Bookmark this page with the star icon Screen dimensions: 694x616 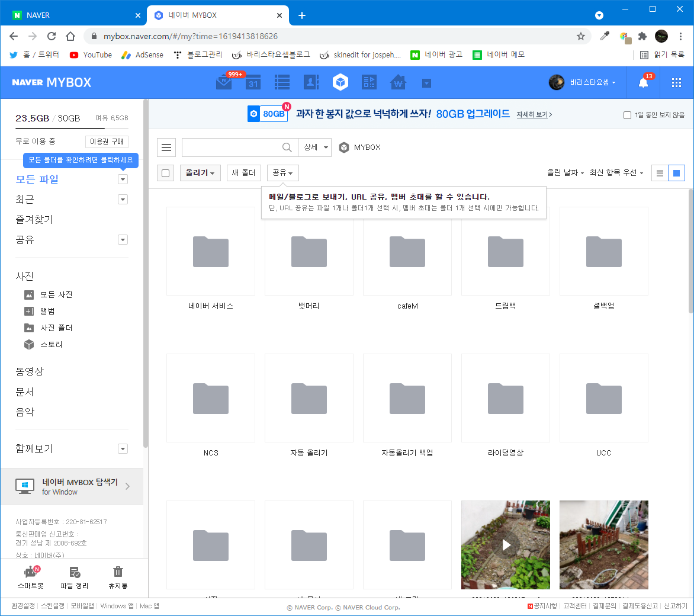(x=581, y=36)
